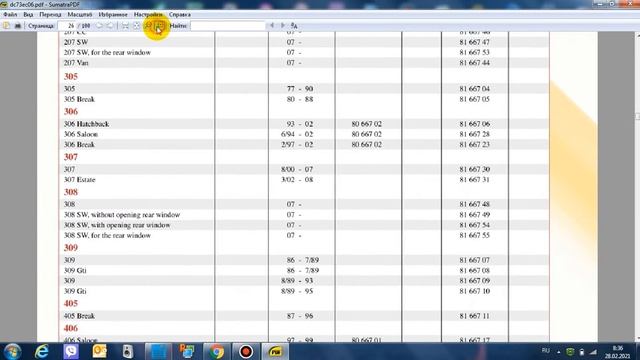This screenshot has width=640, height=360.
Task: Click the SumatraPDF taskbar icon
Action: (276, 351)
